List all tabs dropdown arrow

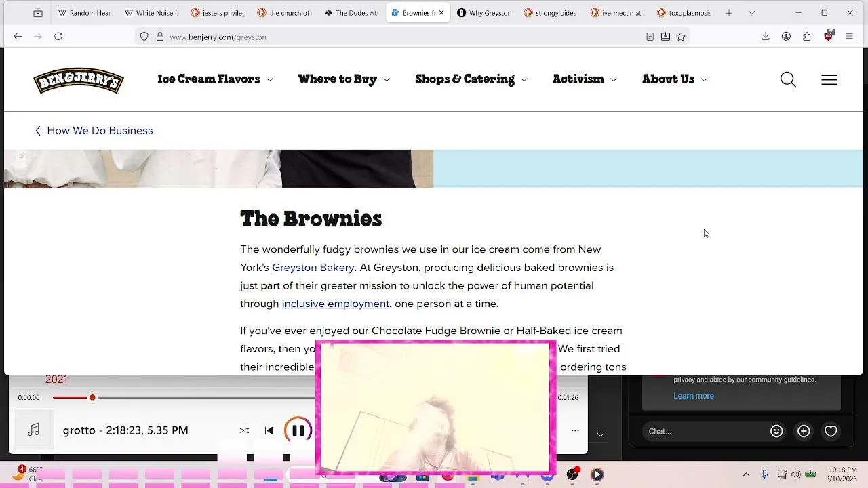click(x=751, y=13)
